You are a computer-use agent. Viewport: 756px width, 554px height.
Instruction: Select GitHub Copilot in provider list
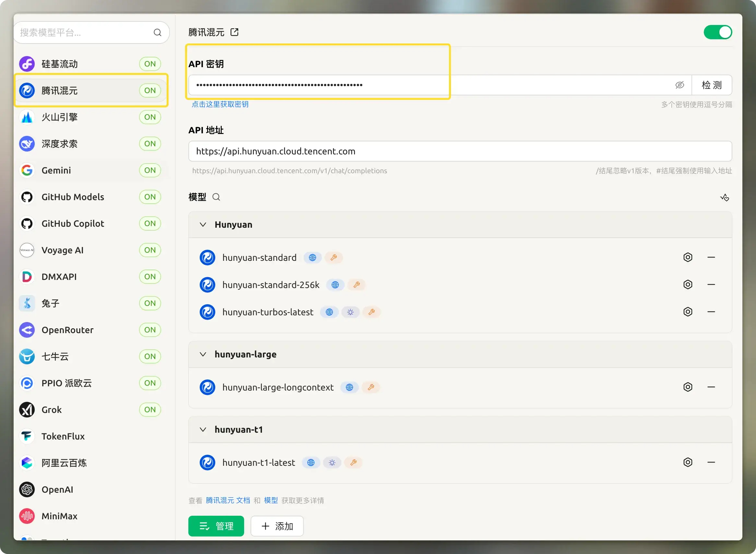coord(73,224)
